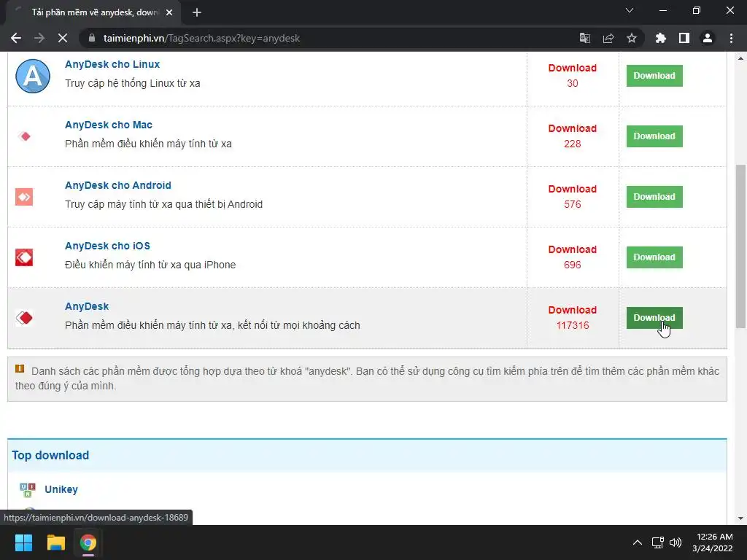This screenshot has width=747, height=560.
Task: Click the AnyDesk cho iOS app icon
Action: point(24,257)
